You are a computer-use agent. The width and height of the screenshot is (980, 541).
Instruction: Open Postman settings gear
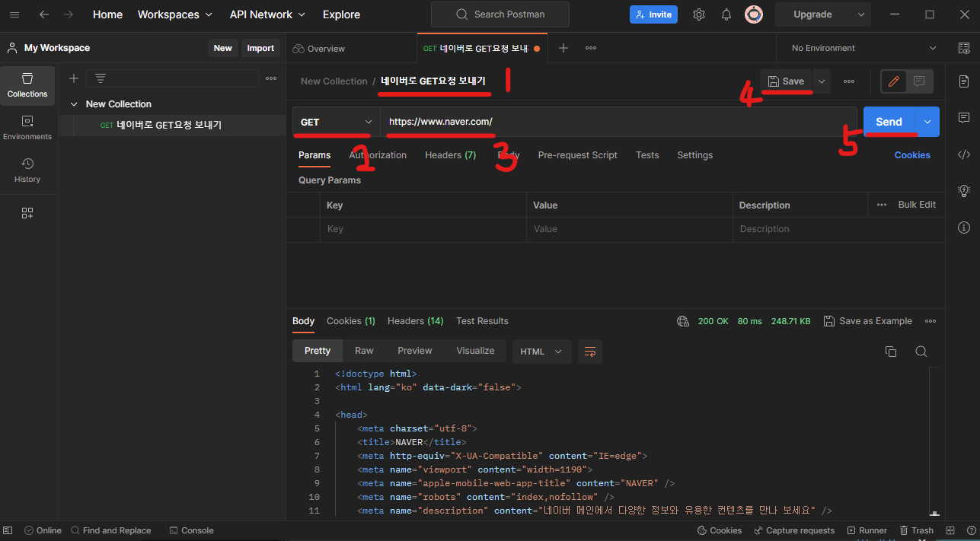[x=699, y=14]
